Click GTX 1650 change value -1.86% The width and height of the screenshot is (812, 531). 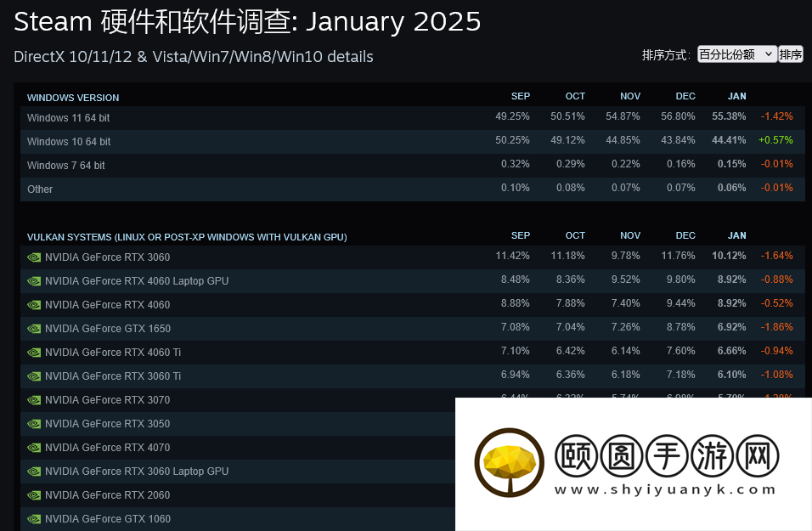pyautogui.click(x=776, y=327)
